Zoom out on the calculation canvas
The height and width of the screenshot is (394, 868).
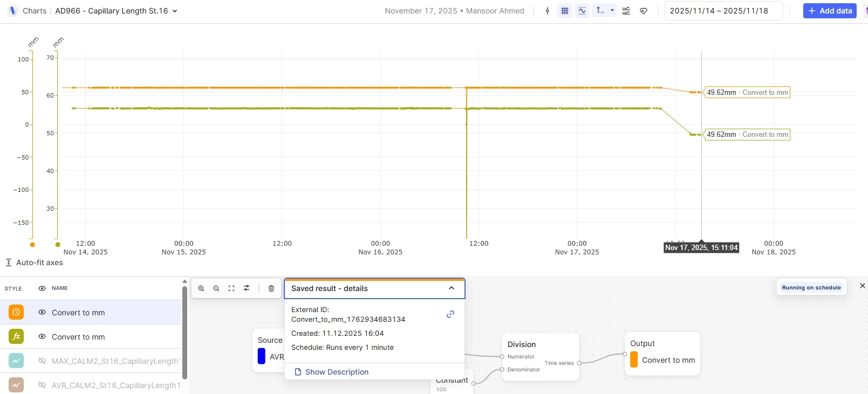pyautogui.click(x=216, y=288)
